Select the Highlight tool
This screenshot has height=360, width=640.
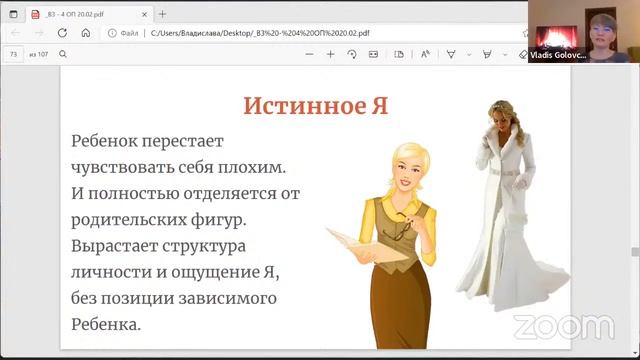[x=487, y=54]
